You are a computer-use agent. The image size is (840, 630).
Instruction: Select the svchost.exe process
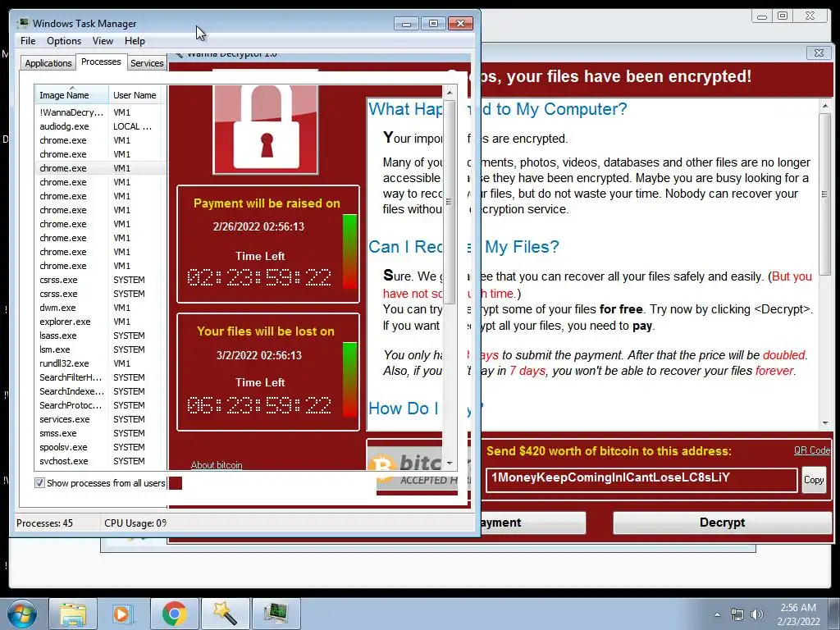101,461
